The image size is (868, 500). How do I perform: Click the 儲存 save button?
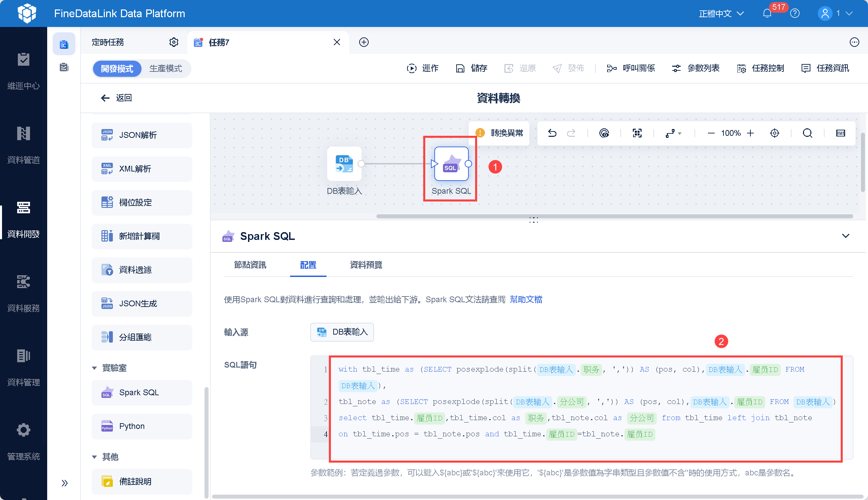click(x=472, y=68)
